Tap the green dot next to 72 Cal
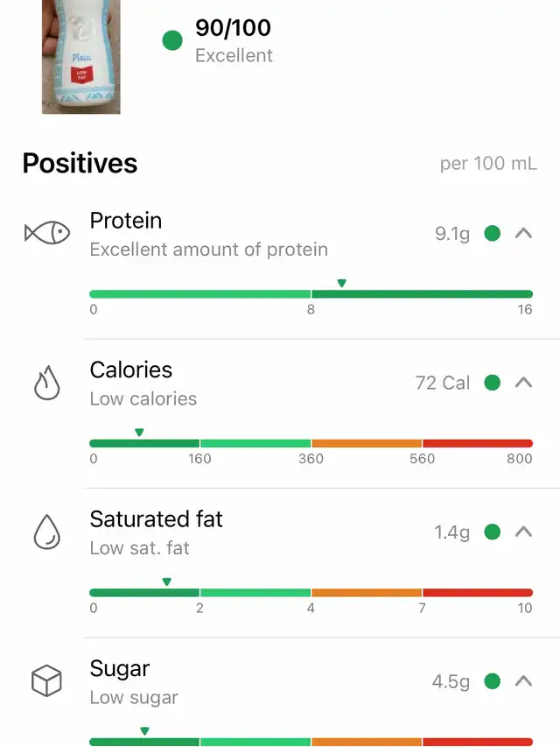Screen dimensions: 560x747 click(x=493, y=383)
